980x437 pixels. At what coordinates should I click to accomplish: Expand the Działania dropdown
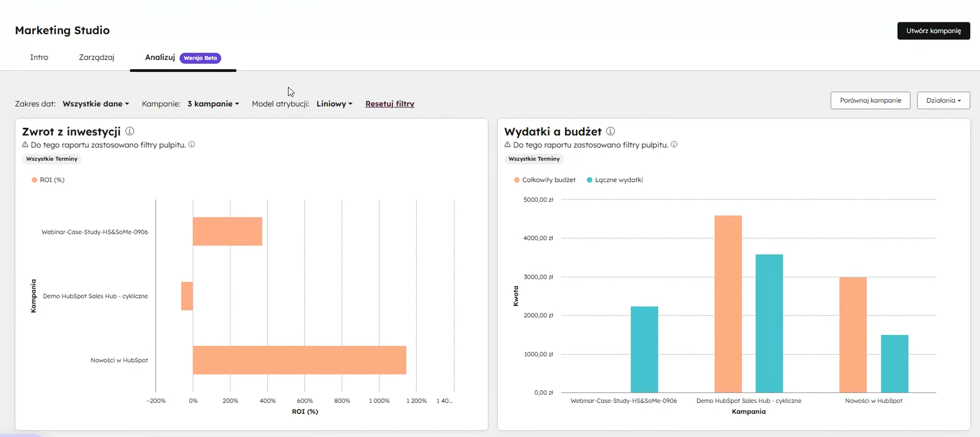[943, 100]
